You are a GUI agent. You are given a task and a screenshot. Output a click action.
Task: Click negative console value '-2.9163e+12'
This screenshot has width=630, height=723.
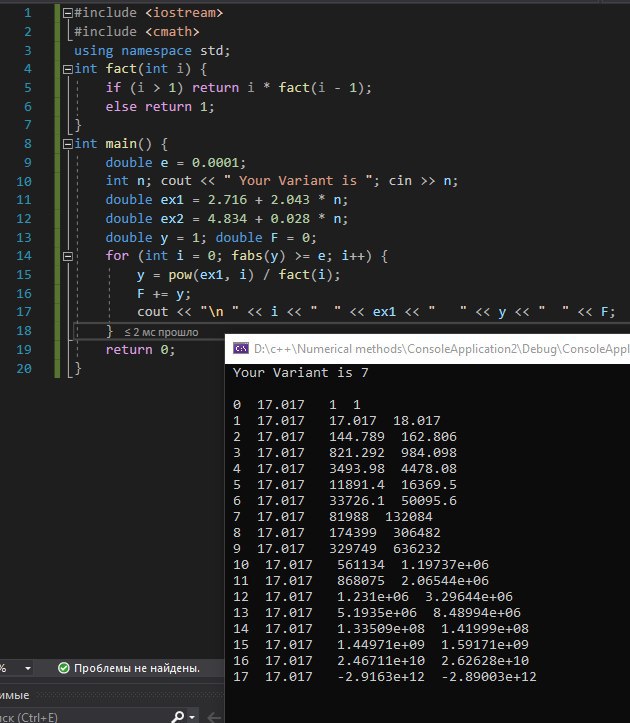pos(380,677)
